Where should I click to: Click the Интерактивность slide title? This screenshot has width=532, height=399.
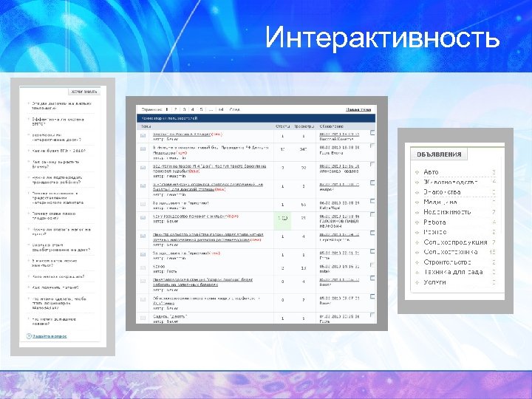382,37
